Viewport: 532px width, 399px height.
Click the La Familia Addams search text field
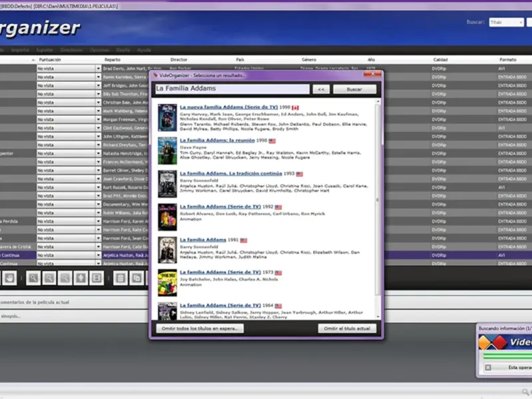pyautogui.click(x=232, y=89)
